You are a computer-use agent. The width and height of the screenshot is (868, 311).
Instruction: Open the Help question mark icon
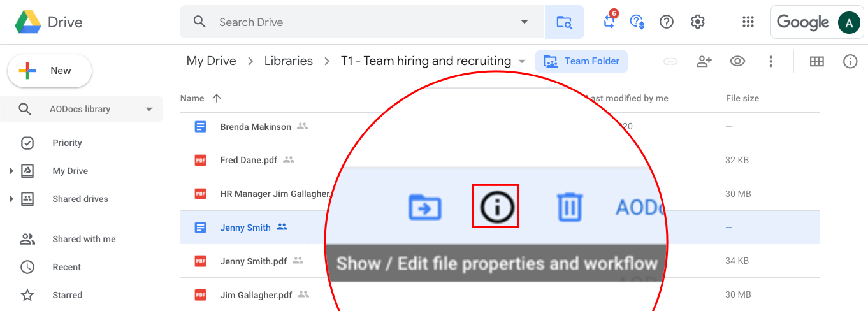tap(667, 22)
